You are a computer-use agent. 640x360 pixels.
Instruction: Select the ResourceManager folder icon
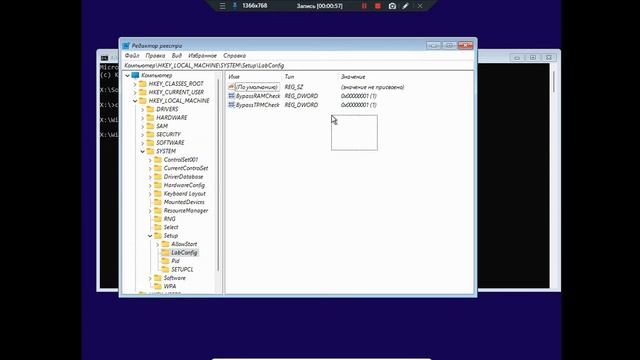tap(158, 211)
